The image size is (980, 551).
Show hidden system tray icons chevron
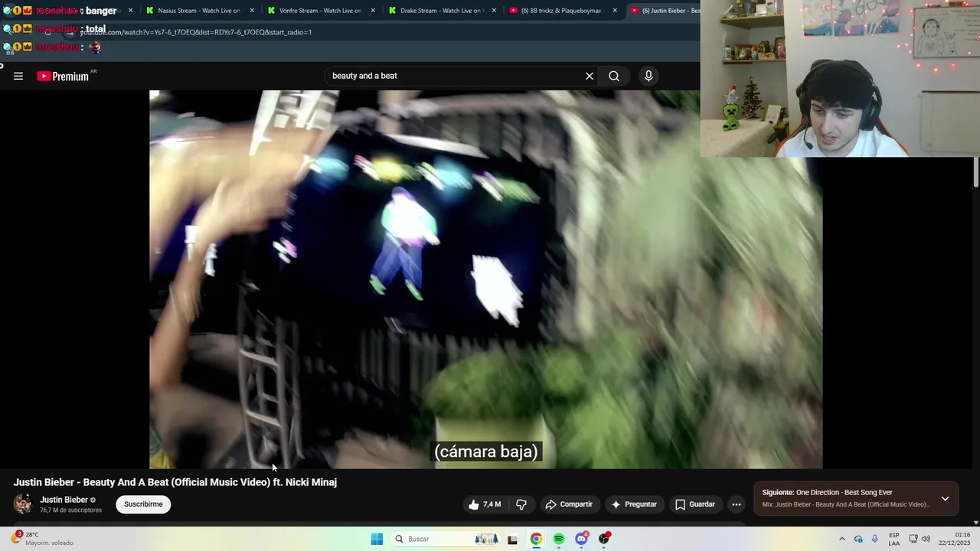tap(842, 539)
